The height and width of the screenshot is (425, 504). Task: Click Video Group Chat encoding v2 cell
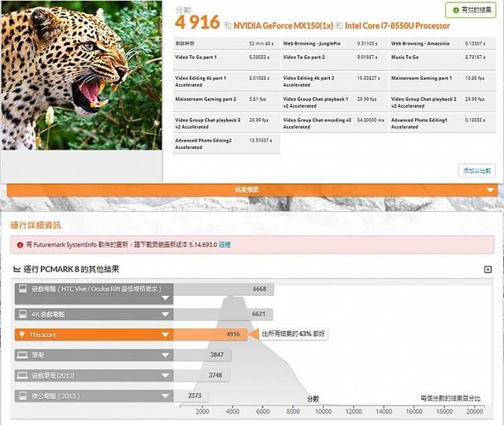click(x=334, y=123)
